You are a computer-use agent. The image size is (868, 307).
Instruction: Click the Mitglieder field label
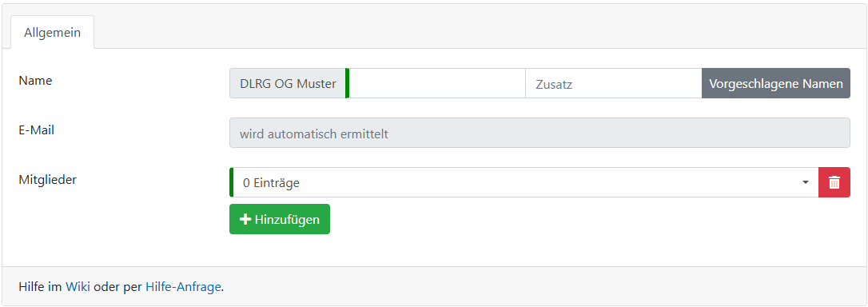pos(48,180)
